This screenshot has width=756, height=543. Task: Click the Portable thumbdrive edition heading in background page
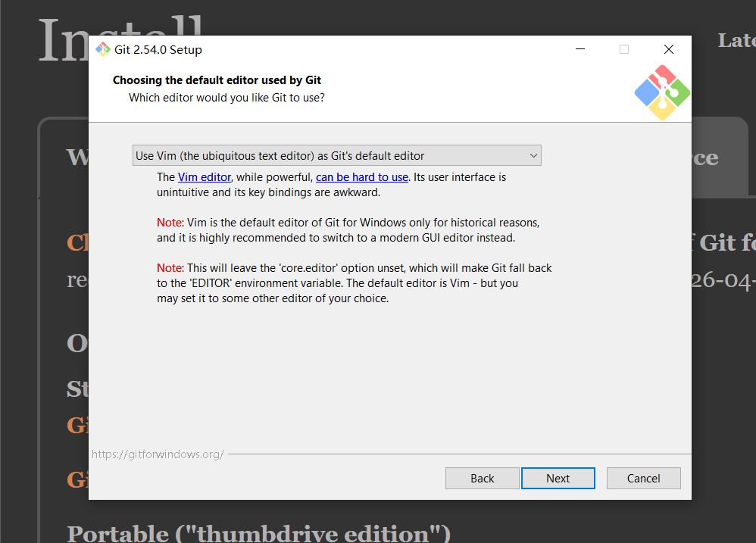point(259,533)
